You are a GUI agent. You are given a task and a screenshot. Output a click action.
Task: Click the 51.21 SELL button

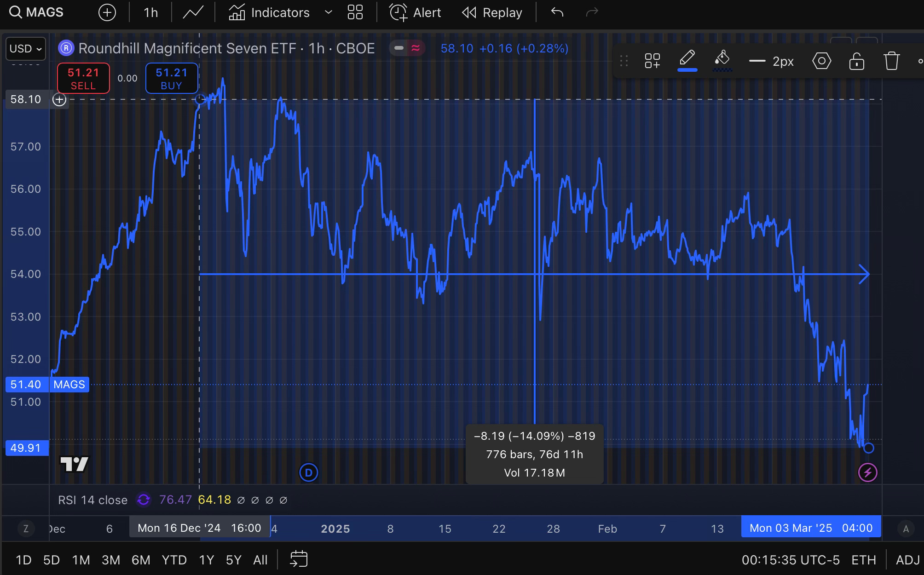83,78
